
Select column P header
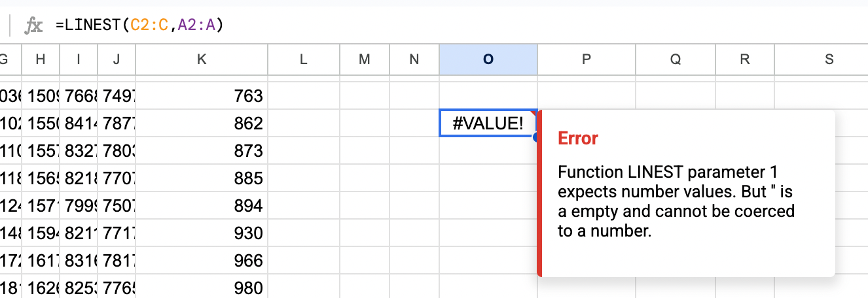coord(586,59)
